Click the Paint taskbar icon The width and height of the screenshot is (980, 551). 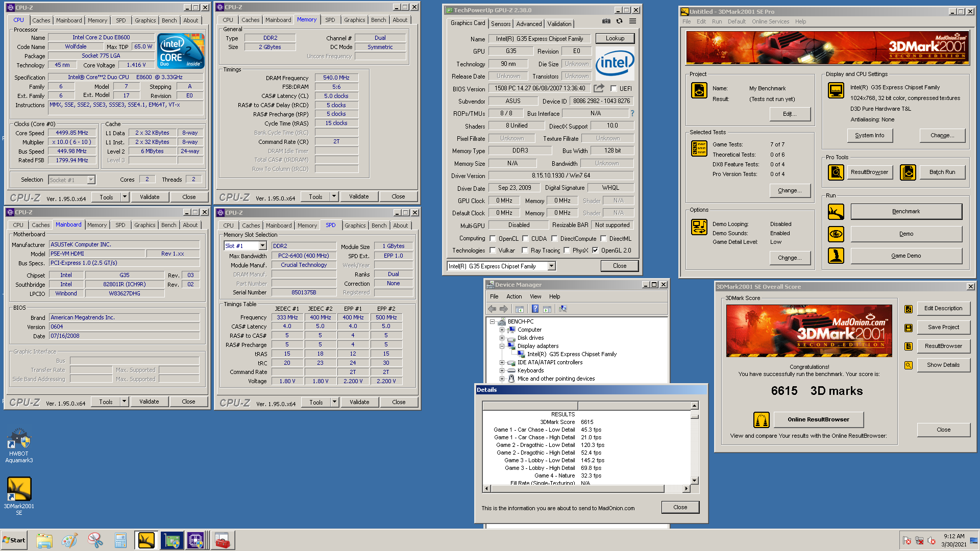click(70, 540)
